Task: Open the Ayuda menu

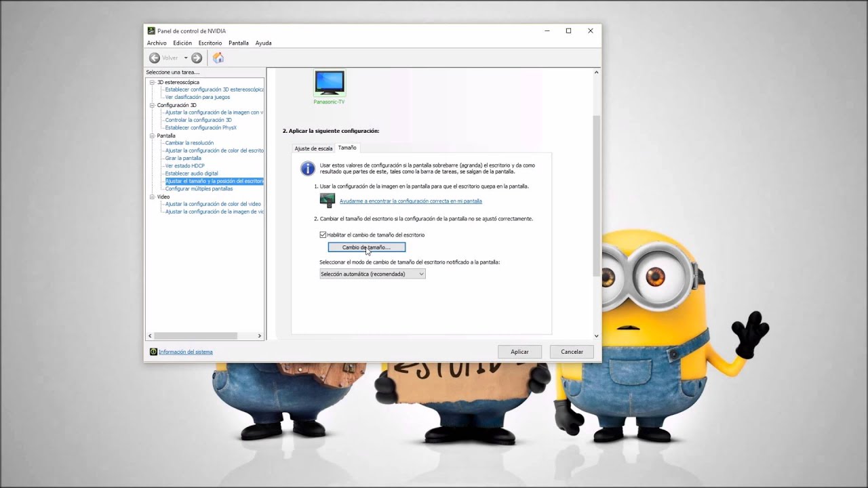Action: tap(263, 43)
